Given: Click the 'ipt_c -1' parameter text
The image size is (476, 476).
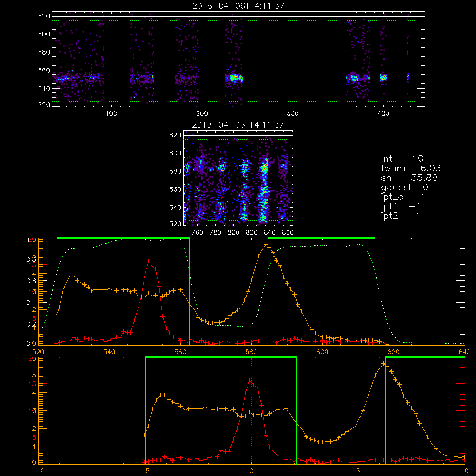Looking at the screenshot, I should click(x=403, y=197).
